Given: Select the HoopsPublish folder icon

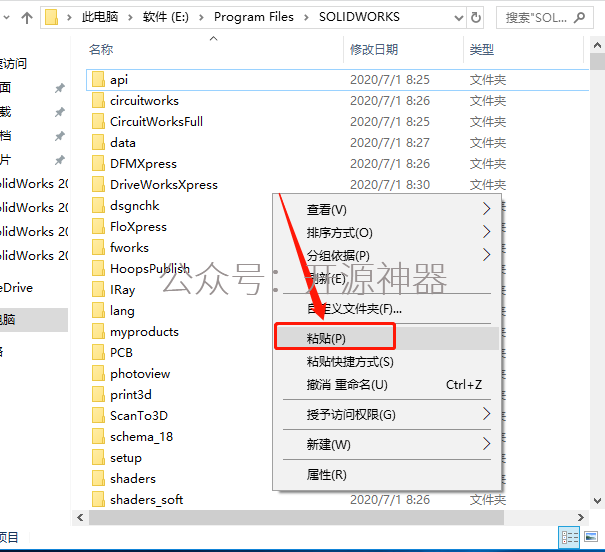Looking at the screenshot, I should click(98, 268).
